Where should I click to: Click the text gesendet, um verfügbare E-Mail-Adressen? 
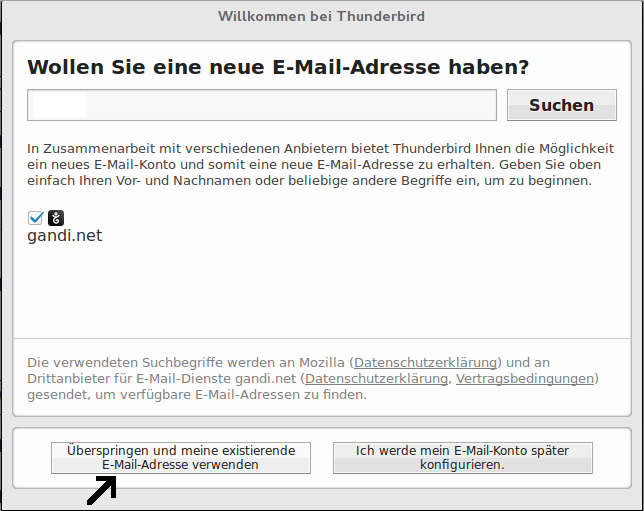[150, 394]
